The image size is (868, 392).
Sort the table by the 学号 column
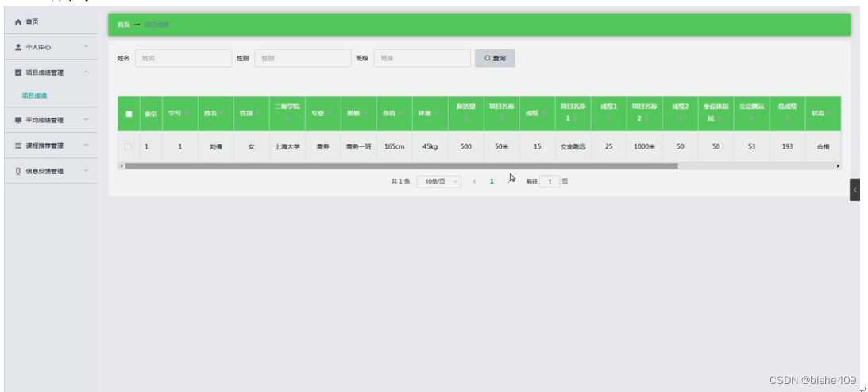tap(187, 113)
